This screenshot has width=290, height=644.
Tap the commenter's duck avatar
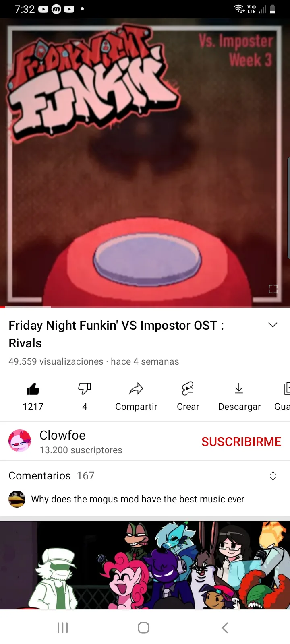(17, 499)
